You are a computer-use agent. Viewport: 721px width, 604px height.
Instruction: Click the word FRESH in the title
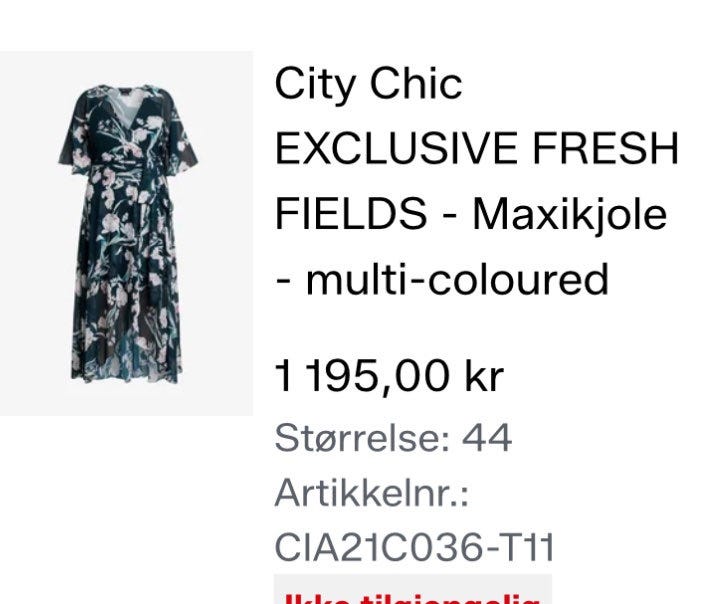click(606, 148)
